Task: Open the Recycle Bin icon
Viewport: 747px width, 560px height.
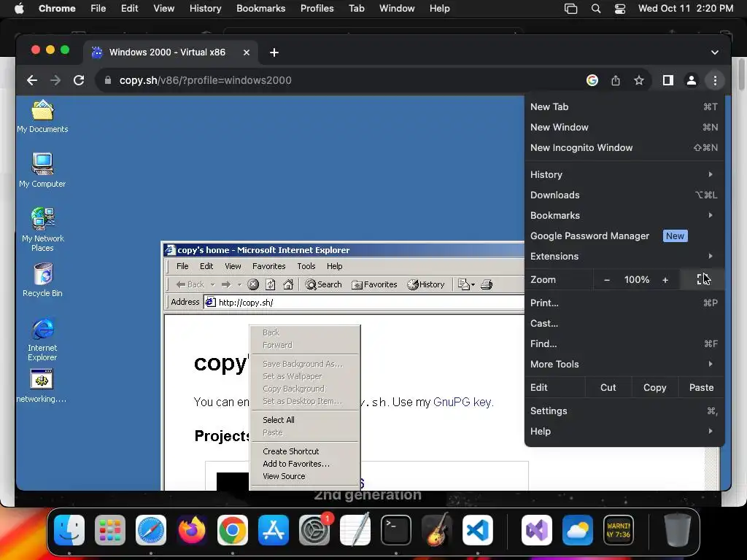Action: click(42, 280)
